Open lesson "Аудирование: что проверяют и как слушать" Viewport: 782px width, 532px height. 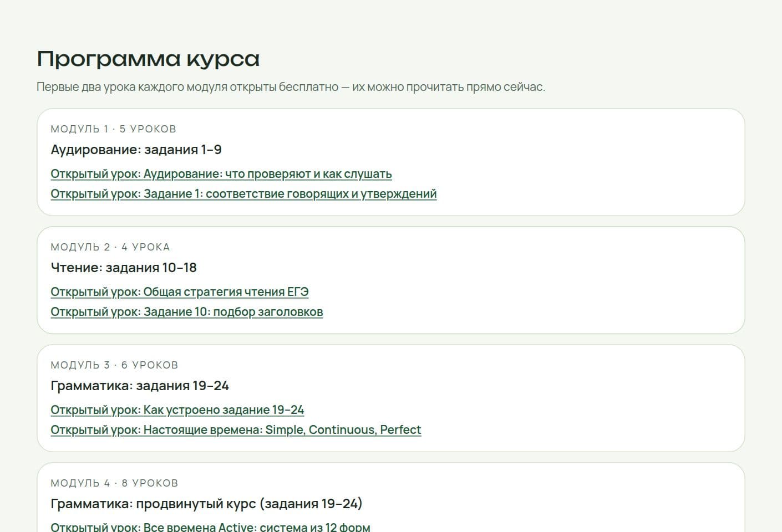(x=221, y=174)
